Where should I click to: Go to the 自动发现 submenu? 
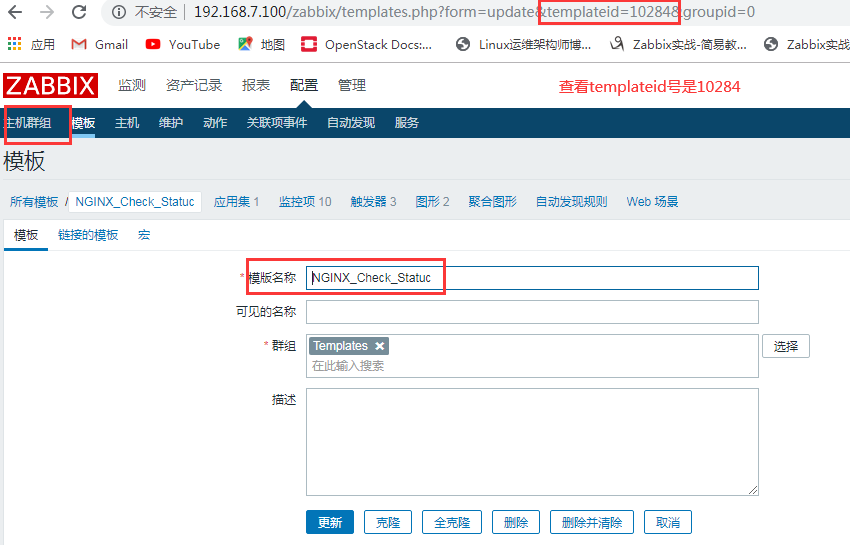[351, 123]
